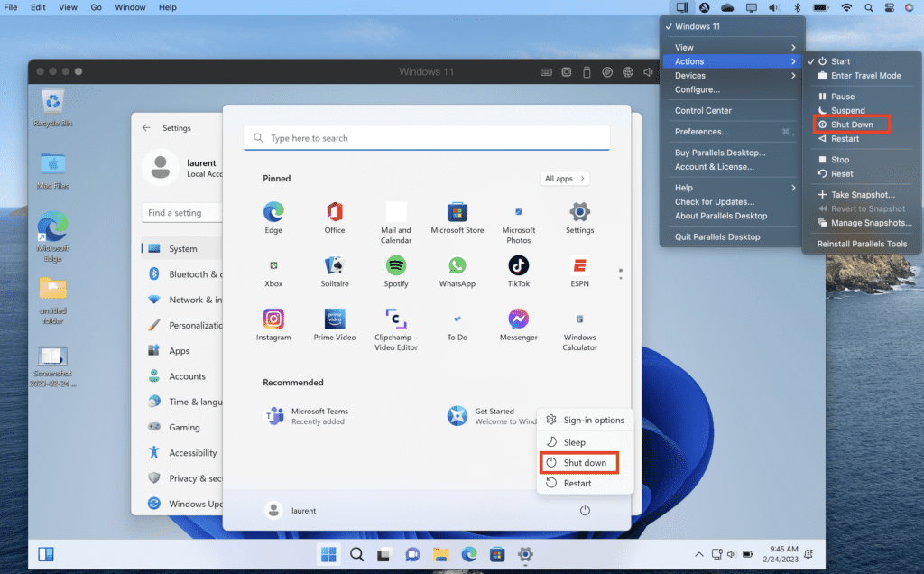Launch Spotify from pinned apps

(x=396, y=271)
